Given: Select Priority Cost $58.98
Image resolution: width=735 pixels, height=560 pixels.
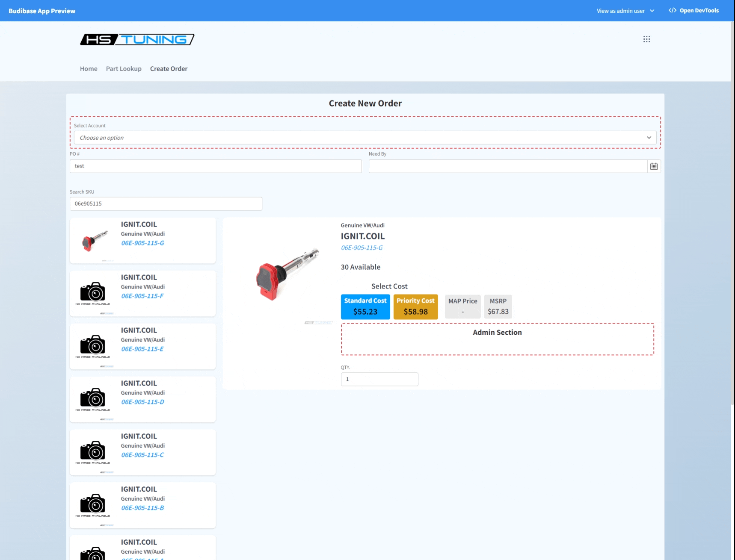Looking at the screenshot, I should (415, 307).
